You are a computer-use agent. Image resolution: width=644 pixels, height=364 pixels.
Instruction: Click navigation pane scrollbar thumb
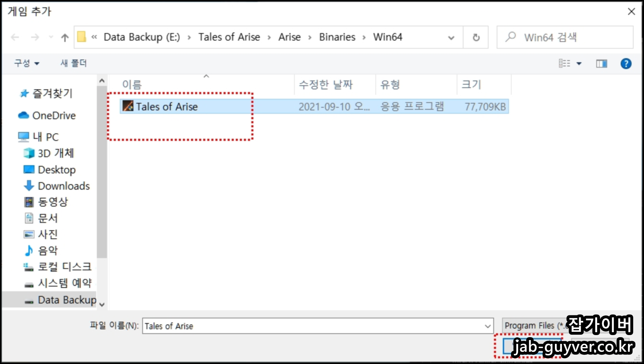click(x=102, y=172)
